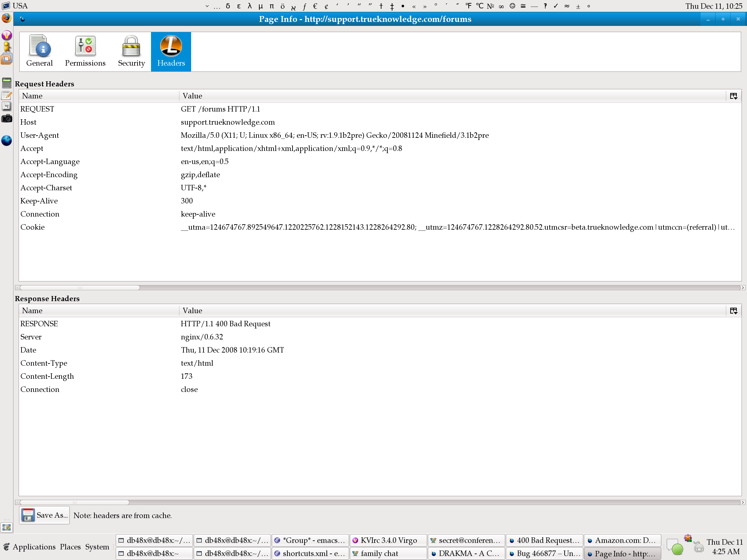Switch to shortcuts.xml emacs taskbar window
The height and width of the screenshot is (560, 747).
(310, 553)
